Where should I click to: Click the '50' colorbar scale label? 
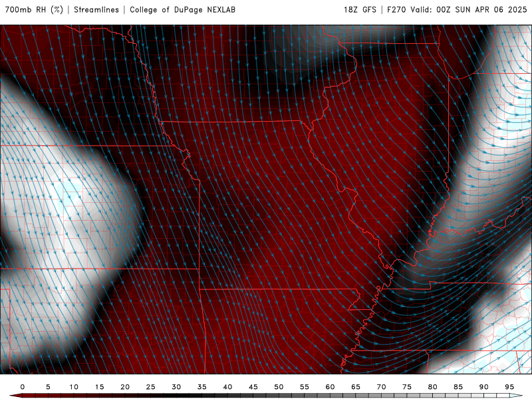tap(279, 387)
